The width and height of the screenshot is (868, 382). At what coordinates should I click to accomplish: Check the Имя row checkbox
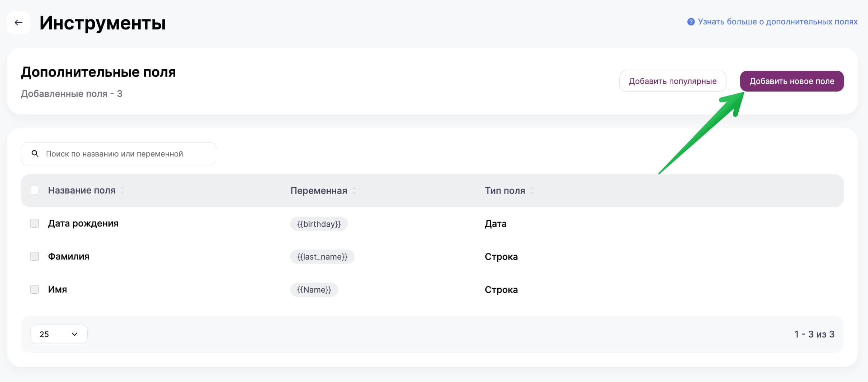[x=34, y=289]
